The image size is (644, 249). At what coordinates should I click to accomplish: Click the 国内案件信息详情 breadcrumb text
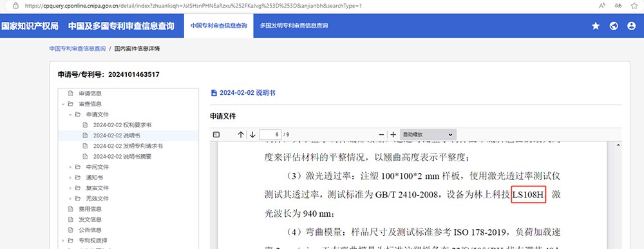(x=137, y=48)
